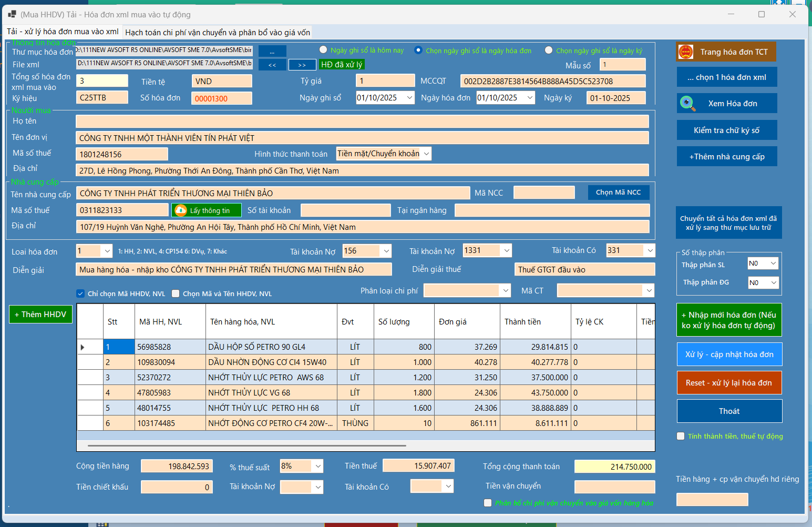The width and height of the screenshot is (812, 527).
Task: Toggle Chỉ chọn Mã HHDV, NVL checkbox
Action: pyautogui.click(x=80, y=293)
